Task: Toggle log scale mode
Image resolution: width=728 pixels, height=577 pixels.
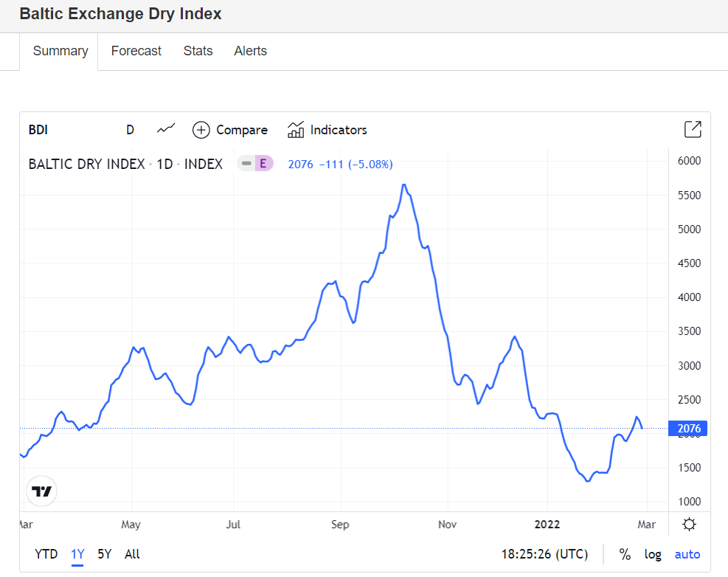Action: click(x=653, y=554)
